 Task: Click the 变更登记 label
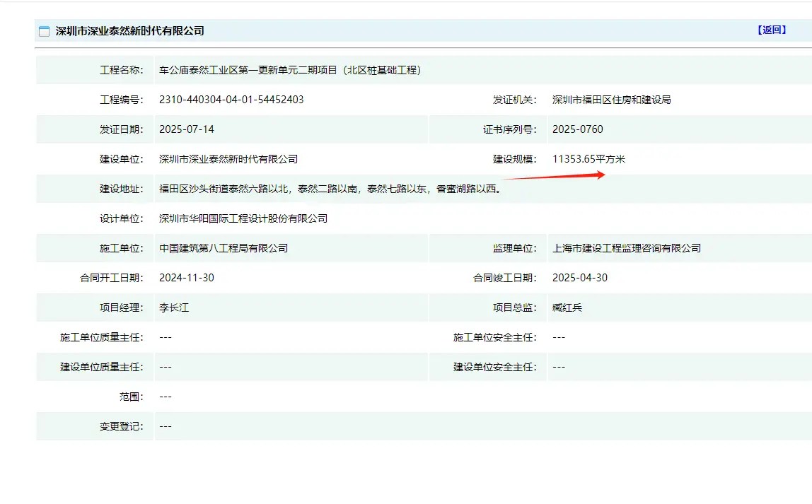click(x=121, y=426)
